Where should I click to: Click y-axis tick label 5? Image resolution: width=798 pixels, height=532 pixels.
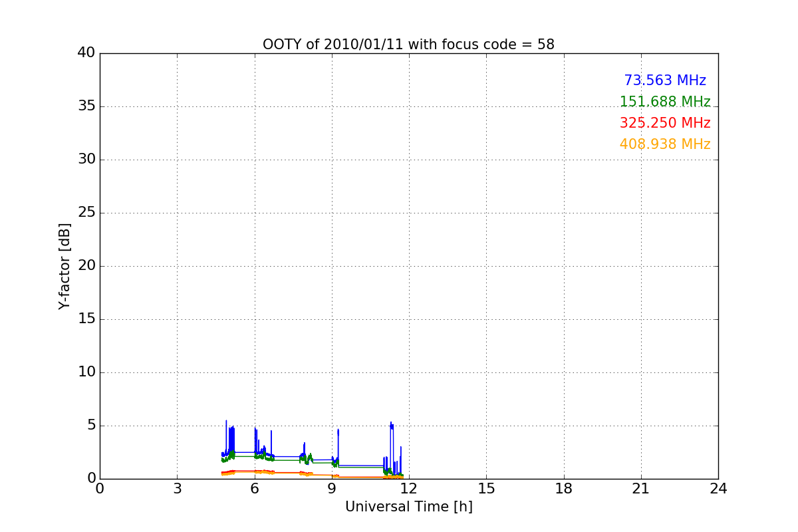[91, 426]
